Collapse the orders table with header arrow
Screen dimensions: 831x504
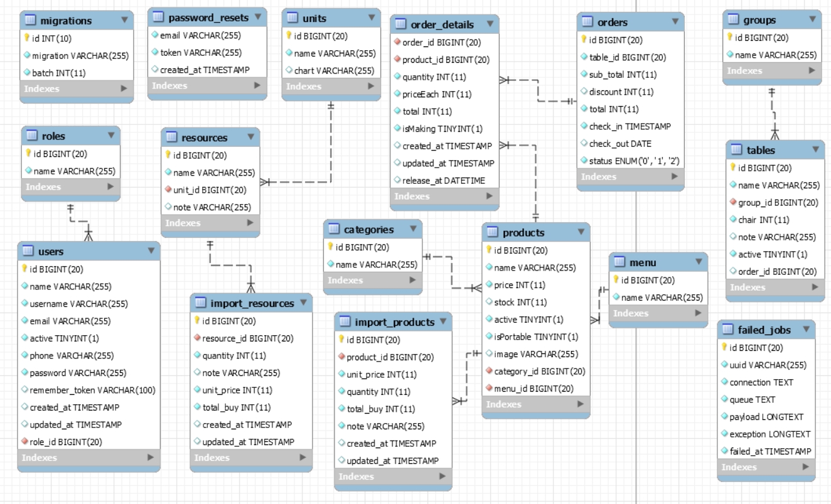pos(675,22)
